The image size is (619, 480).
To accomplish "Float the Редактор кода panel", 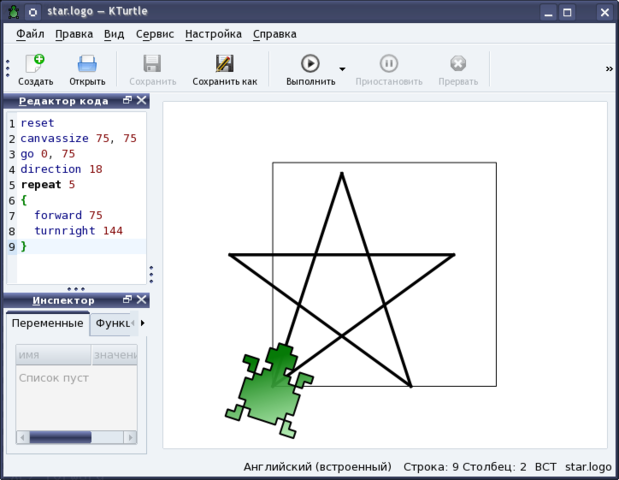I will [x=127, y=100].
